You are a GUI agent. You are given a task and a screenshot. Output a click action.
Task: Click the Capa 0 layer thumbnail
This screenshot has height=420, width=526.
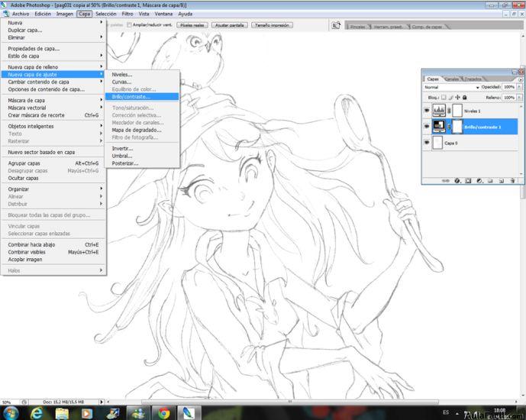click(437, 143)
